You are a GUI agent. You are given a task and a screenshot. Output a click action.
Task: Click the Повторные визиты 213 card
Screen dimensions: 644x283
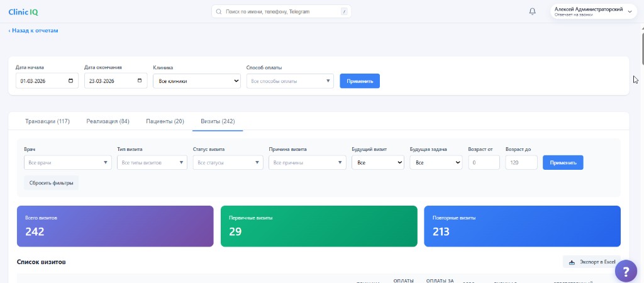[x=522, y=226]
